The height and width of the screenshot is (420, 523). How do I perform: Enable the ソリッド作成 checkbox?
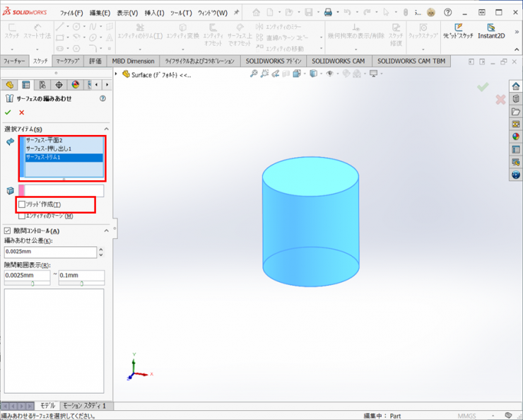(22, 204)
